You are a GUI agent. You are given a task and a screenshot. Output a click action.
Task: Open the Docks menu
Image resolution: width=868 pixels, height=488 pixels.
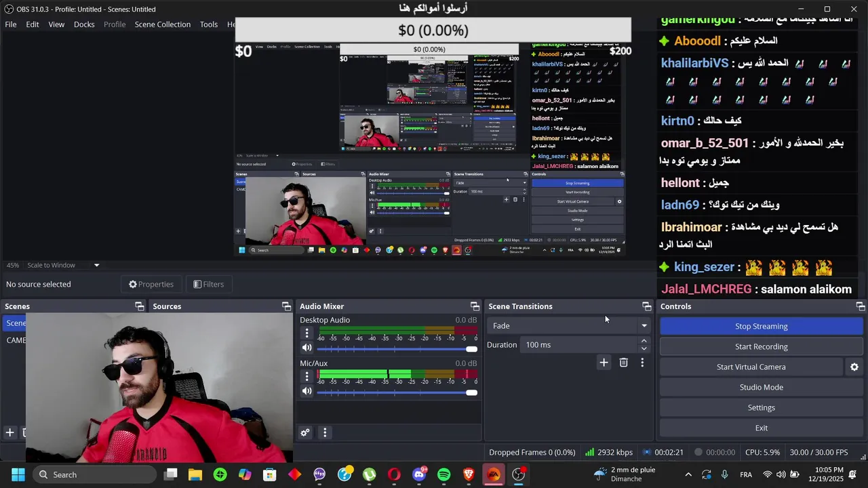click(x=84, y=24)
